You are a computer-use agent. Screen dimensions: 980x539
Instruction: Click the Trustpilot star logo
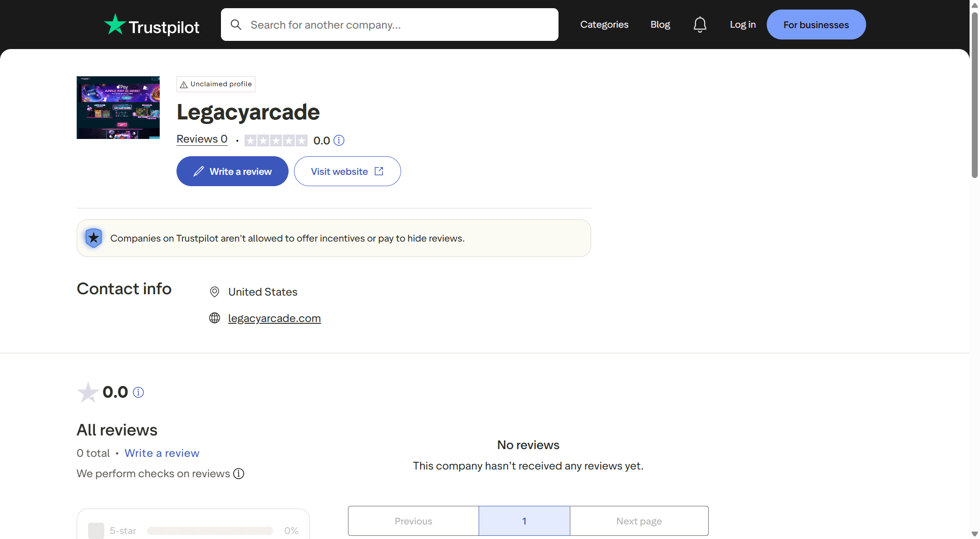(115, 25)
